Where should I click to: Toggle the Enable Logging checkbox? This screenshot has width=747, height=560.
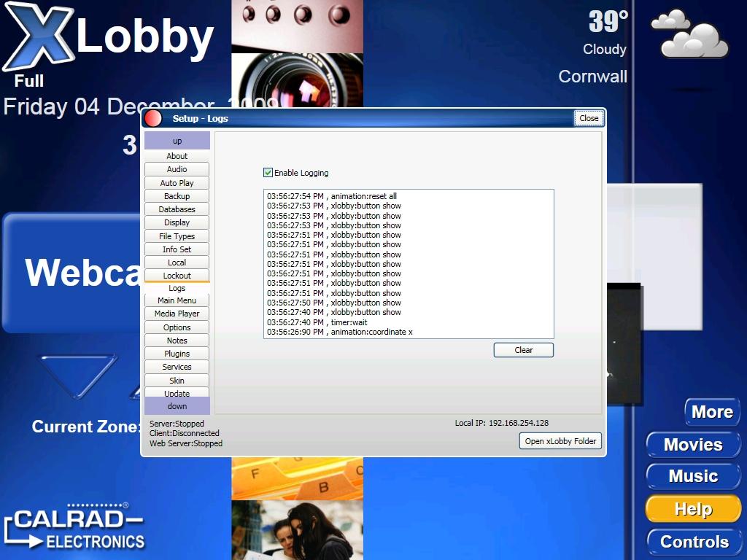pyautogui.click(x=268, y=172)
